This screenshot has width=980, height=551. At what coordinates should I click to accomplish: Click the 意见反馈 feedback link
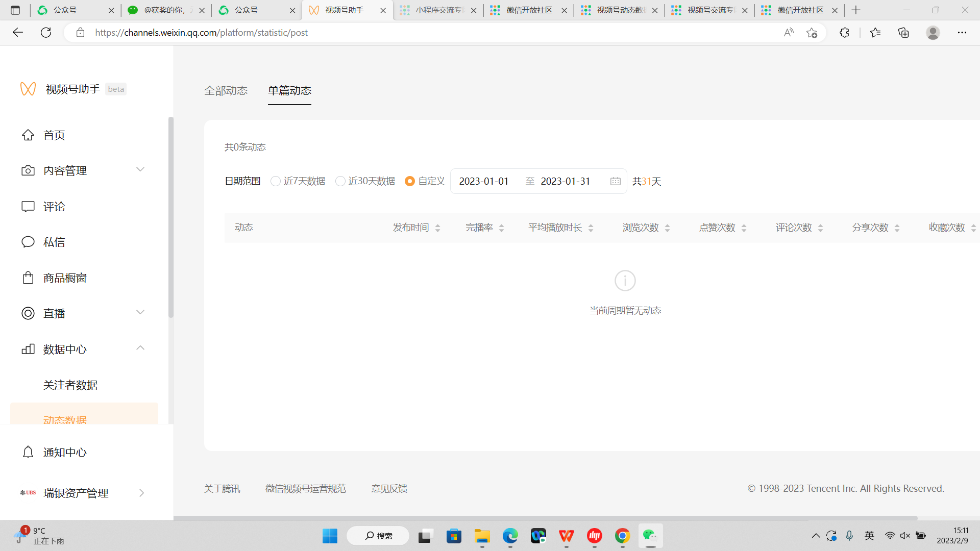click(389, 489)
